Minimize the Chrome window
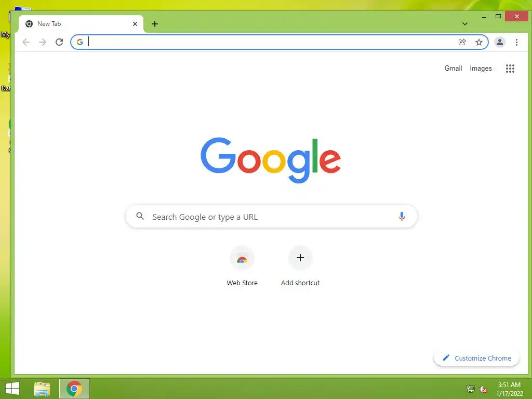The height and width of the screenshot is (399, 532). [x=484, y=17]
